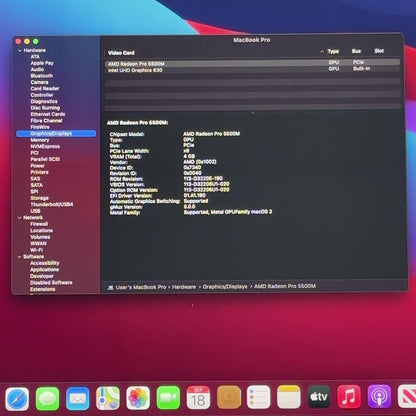Open Notes app in Dock
This screenshot has width=416, height=416.
point(289,397)
